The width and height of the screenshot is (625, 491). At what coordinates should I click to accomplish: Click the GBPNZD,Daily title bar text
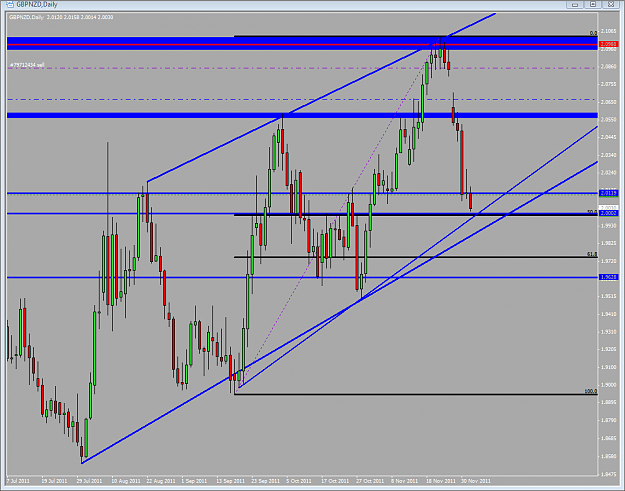tap(37, 5)
